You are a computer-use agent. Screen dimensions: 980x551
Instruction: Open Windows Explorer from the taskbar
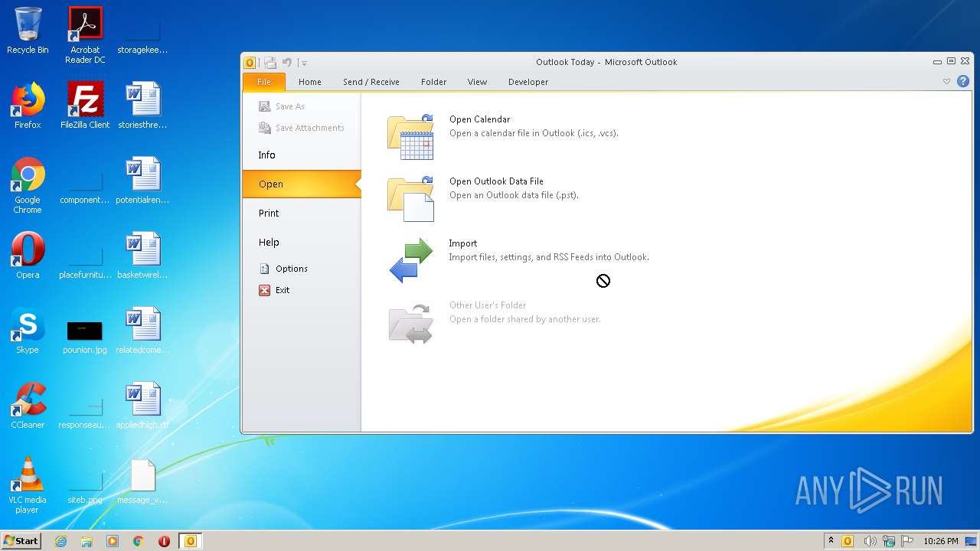point(87,541)
